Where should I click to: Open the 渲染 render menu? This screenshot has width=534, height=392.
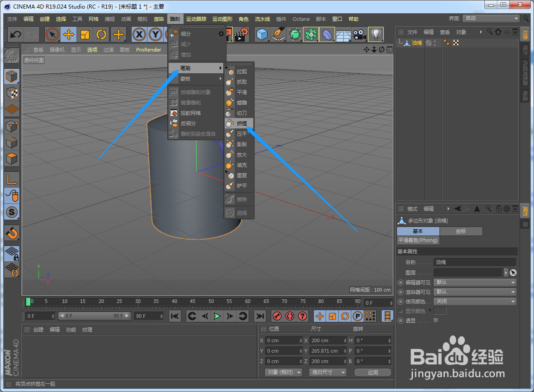click(159, 19)
